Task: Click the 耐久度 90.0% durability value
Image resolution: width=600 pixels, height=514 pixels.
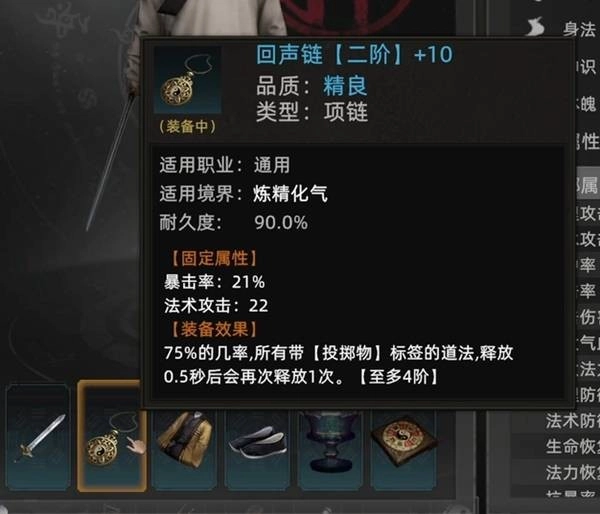Action: [x=281, y=222]
